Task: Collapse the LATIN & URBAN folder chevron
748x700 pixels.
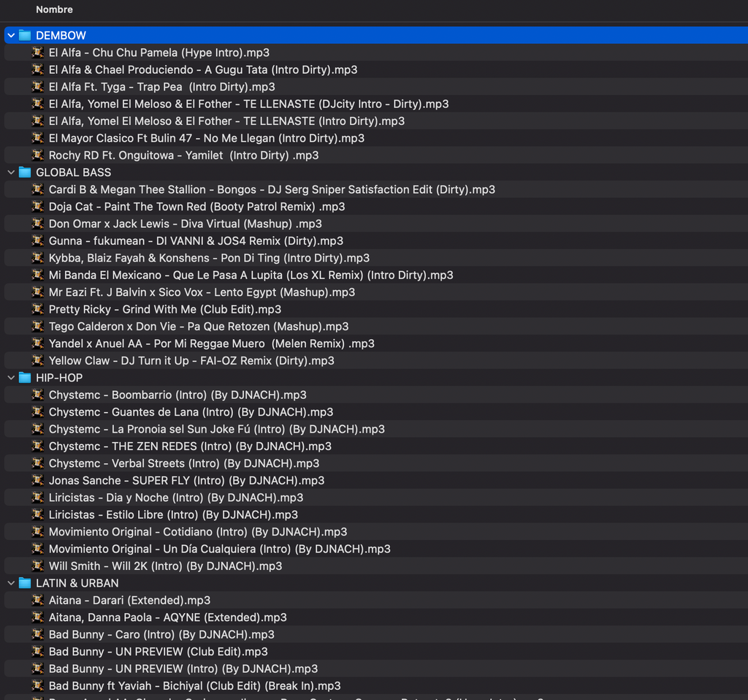Action: [x=11, y=583]
